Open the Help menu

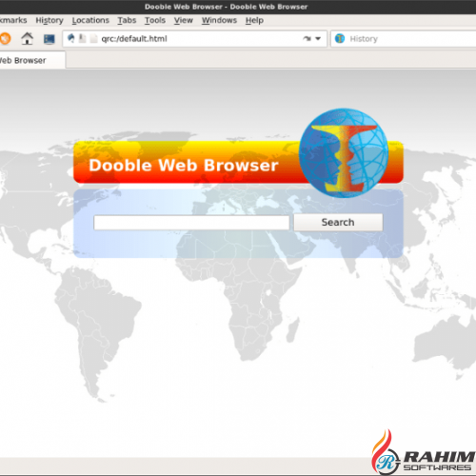254,20
